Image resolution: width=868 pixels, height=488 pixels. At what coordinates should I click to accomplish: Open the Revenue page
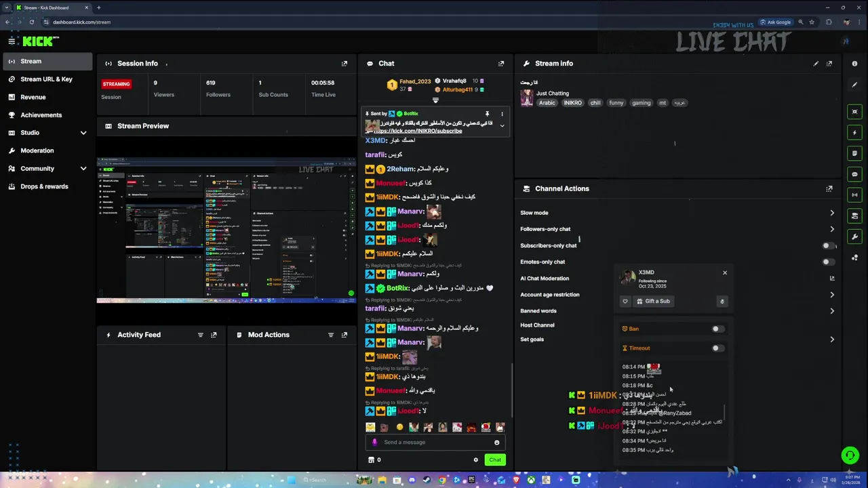point(47,97)
